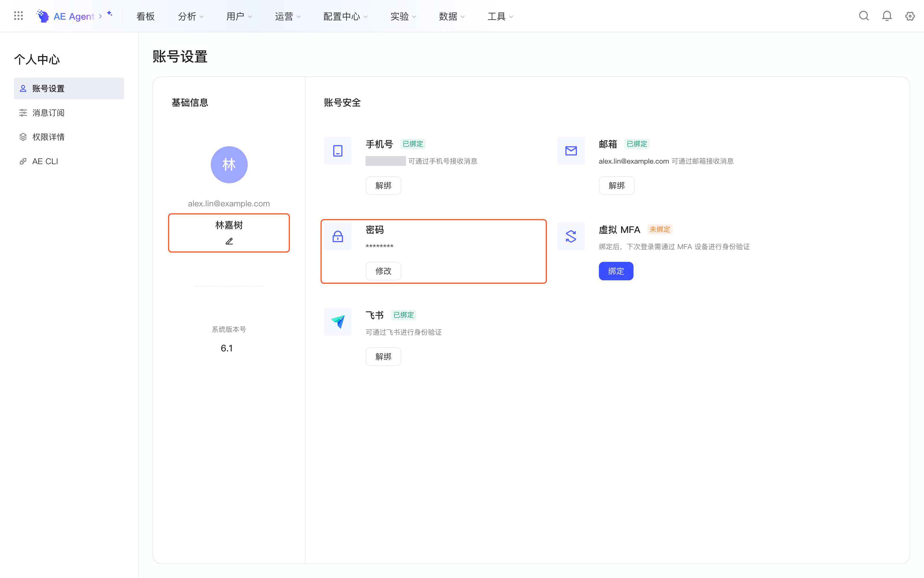Click the layers icon beside 权限详情
This screenshot has height=578, width=924.
[x=23, y=137]
